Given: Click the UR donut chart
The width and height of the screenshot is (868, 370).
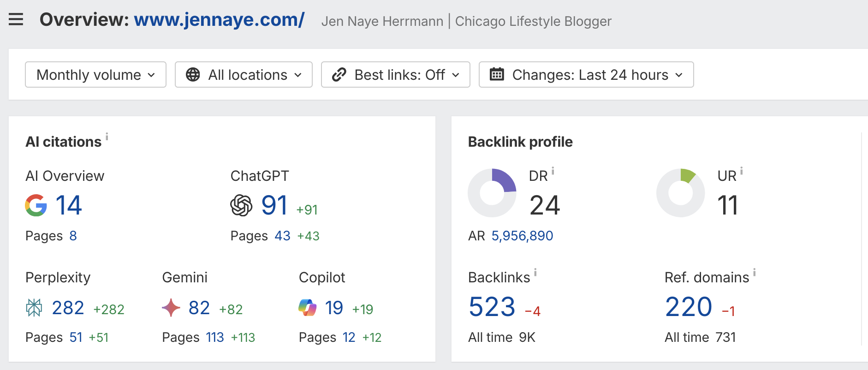Looking at the screenshot, I should [681, 193].
